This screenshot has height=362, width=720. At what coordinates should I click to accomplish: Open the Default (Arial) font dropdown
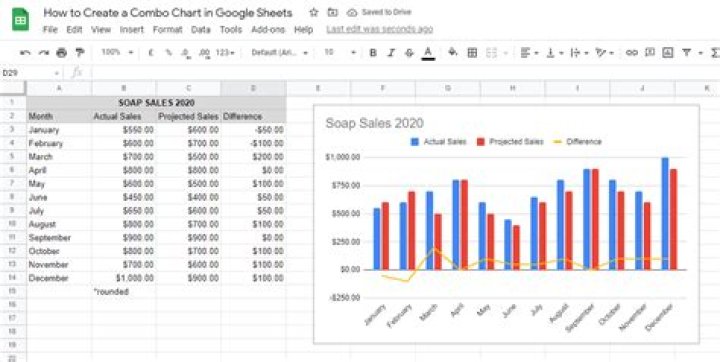[x=279, y=53]
